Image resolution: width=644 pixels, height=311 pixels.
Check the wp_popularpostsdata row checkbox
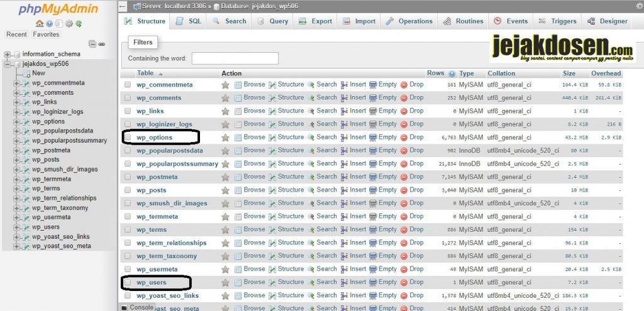click(128, 151)
